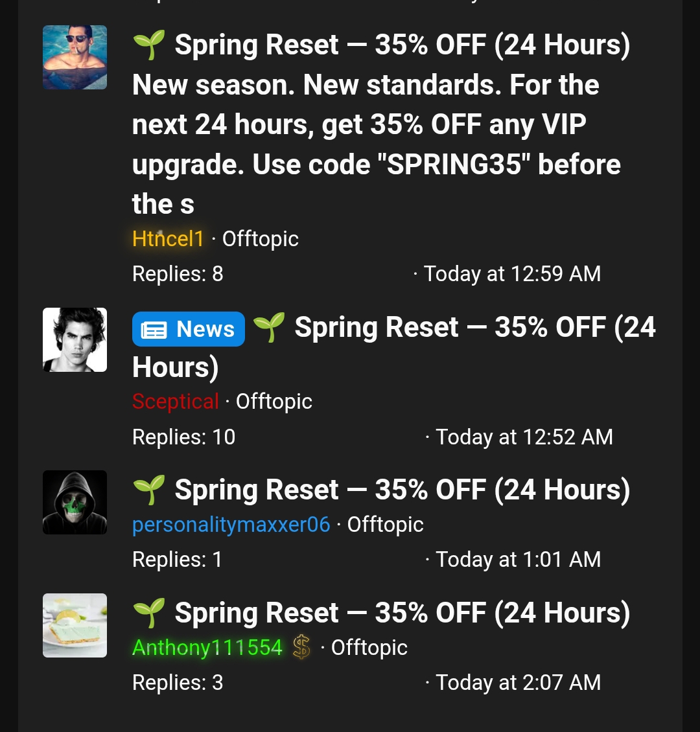Open personalitymaxxer06's skull avatar
The width and height of the screenshot is (700, 732).
75,502
